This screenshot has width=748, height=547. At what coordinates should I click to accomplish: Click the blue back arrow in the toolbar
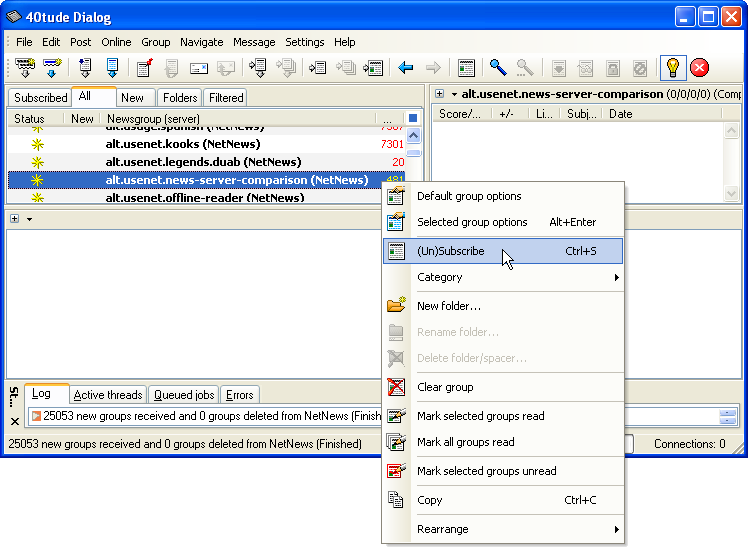coord(406,68)
